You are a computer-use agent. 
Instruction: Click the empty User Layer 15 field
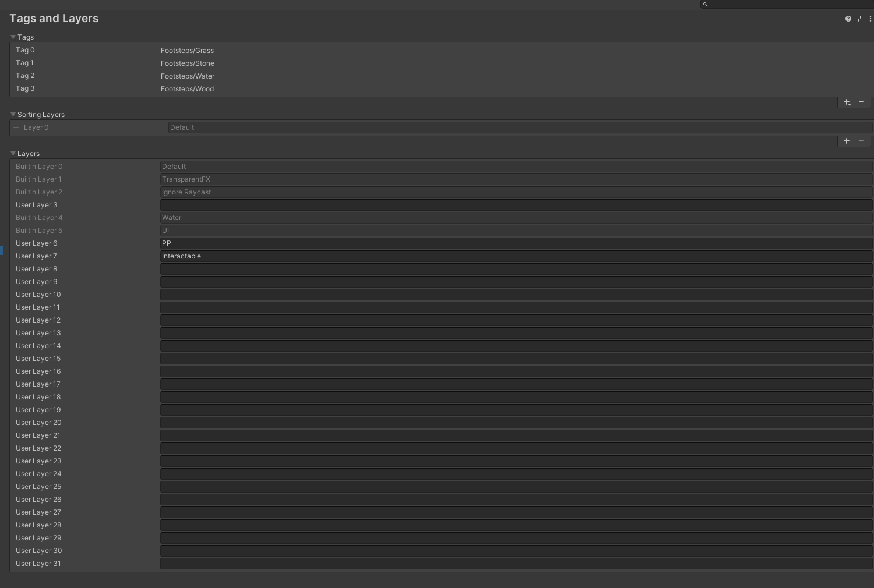click(x=516, y=359)
